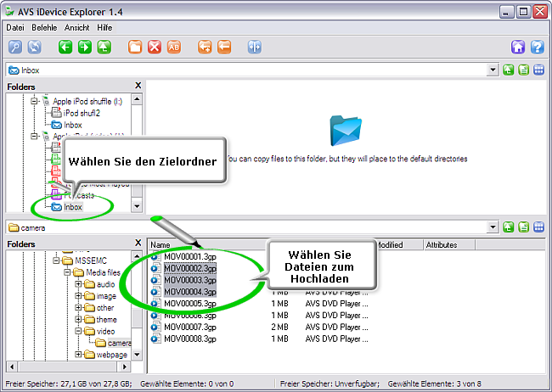Click the 2 MB size of MOV00007.3gp
The height and width of the screenshot is (392, 552).
pos(280,327)
